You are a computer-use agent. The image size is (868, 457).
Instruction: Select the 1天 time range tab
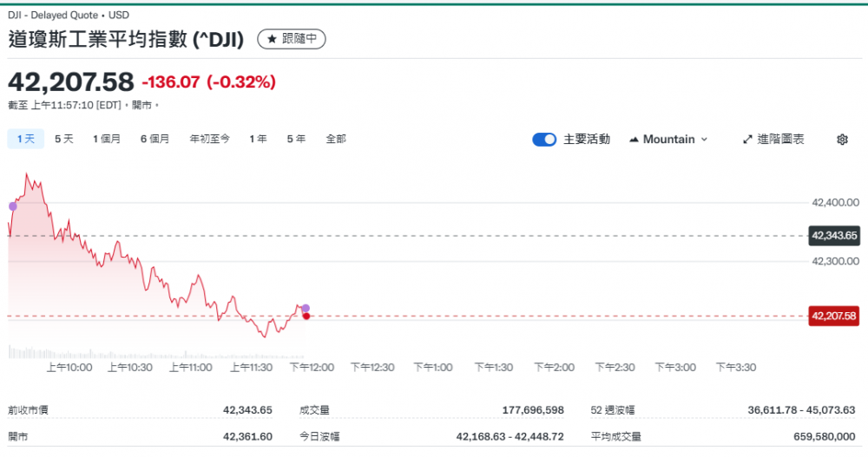coord(25,139)
